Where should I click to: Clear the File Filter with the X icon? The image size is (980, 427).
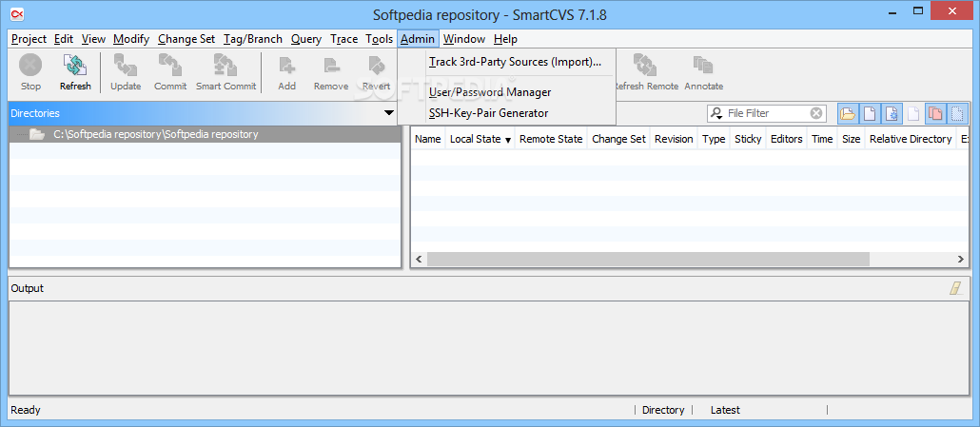(816, 113)
